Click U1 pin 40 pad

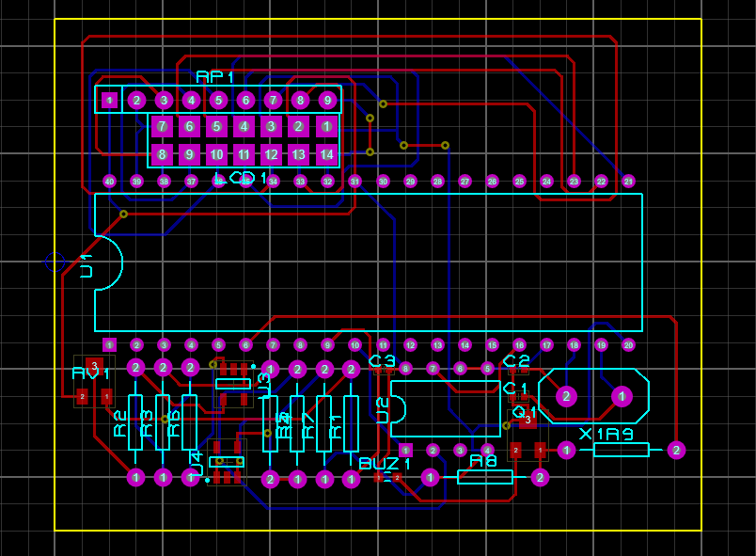tap(109, 182)
